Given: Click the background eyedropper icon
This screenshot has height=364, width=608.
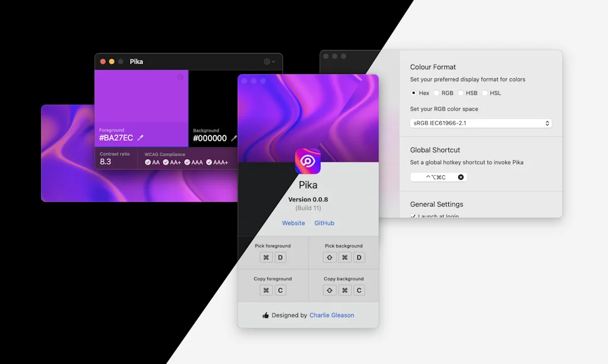Looking at the screenshot, I should tap(234, 138).
